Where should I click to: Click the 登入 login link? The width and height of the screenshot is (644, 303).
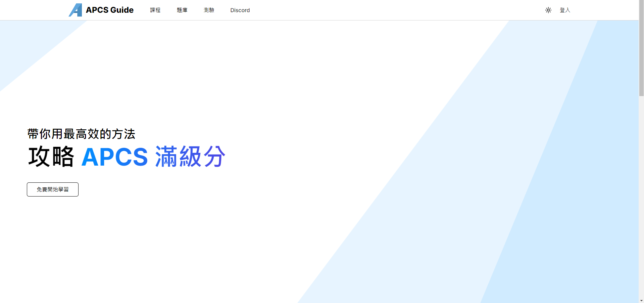point(565,10)
